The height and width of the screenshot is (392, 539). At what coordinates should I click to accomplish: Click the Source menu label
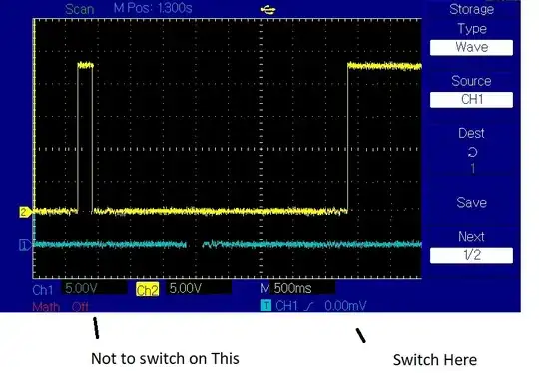pos(471,81)
